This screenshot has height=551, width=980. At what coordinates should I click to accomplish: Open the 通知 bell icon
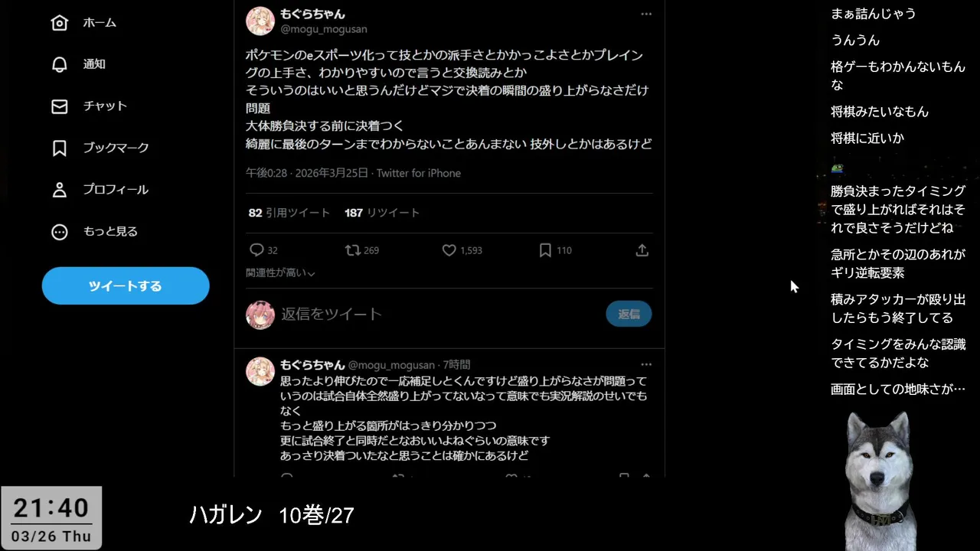pos(60,64)
